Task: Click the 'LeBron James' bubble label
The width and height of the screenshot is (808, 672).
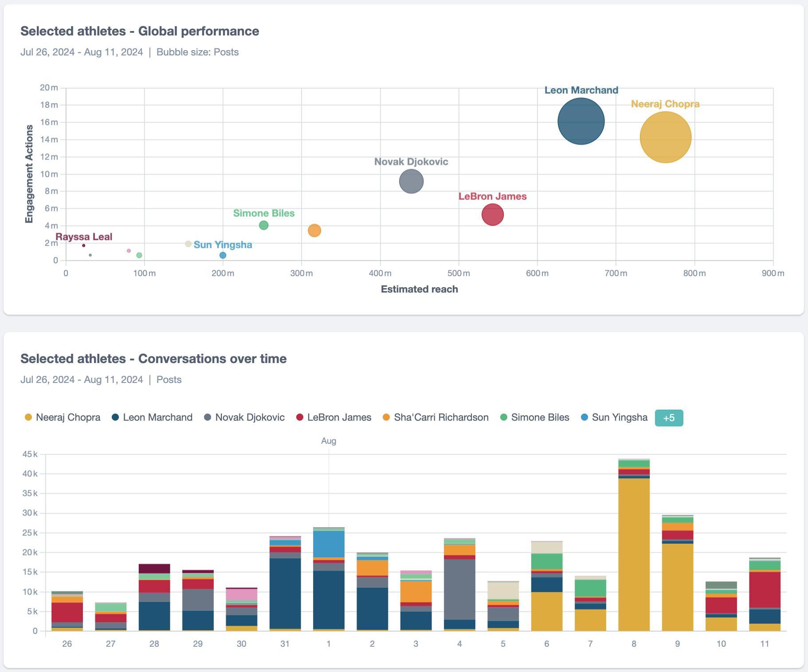Action: click(x=492, y=196)
